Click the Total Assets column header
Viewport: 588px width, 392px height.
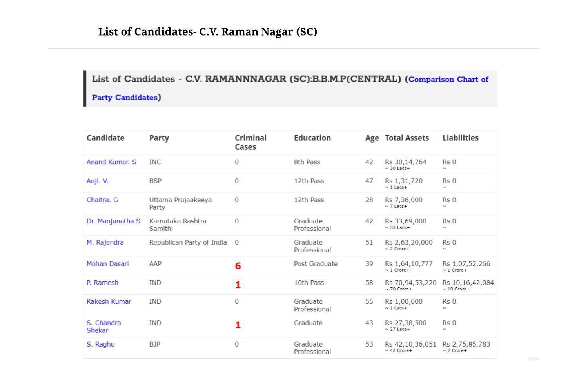point(407,138)
